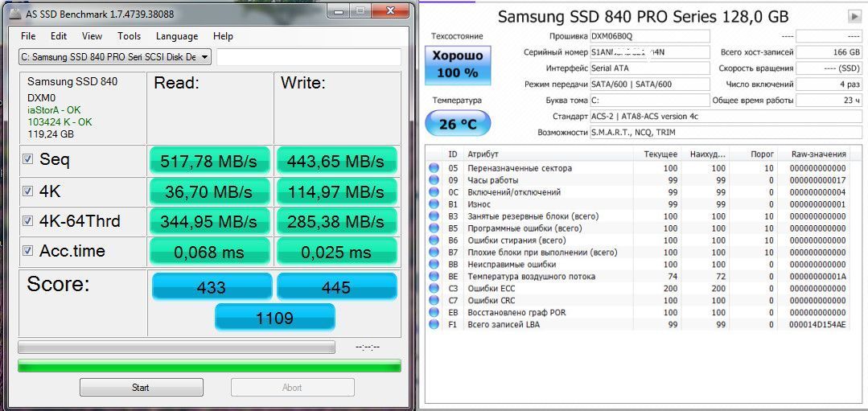Click the power-on count value 4 раз
The image size is (868, 411).
[x=829, y=84]
